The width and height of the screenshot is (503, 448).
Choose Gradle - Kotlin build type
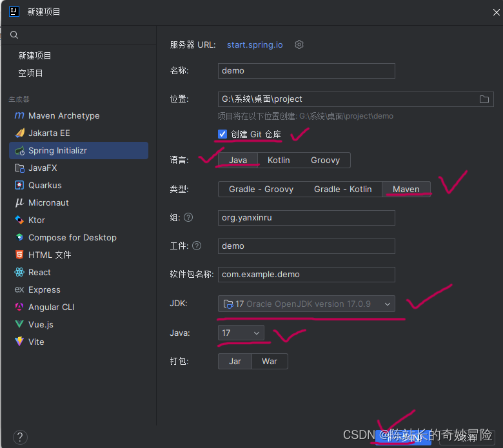click(x=342, y=190)
